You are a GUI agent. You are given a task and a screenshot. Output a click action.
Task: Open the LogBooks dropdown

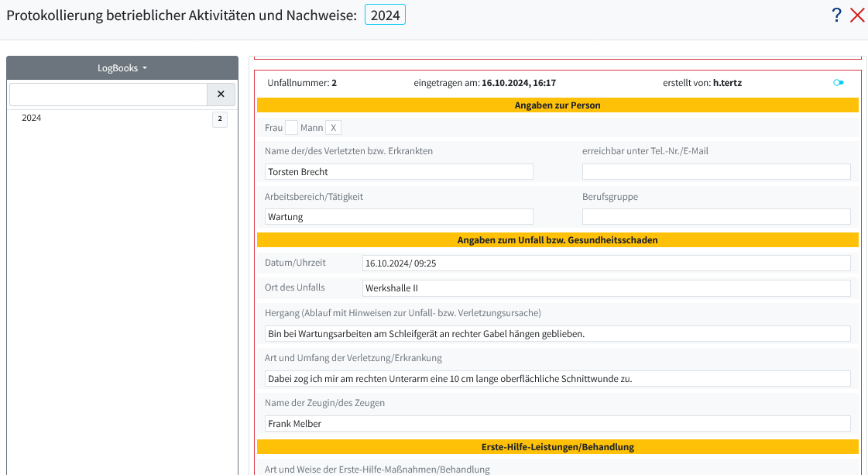click(122, 67)
